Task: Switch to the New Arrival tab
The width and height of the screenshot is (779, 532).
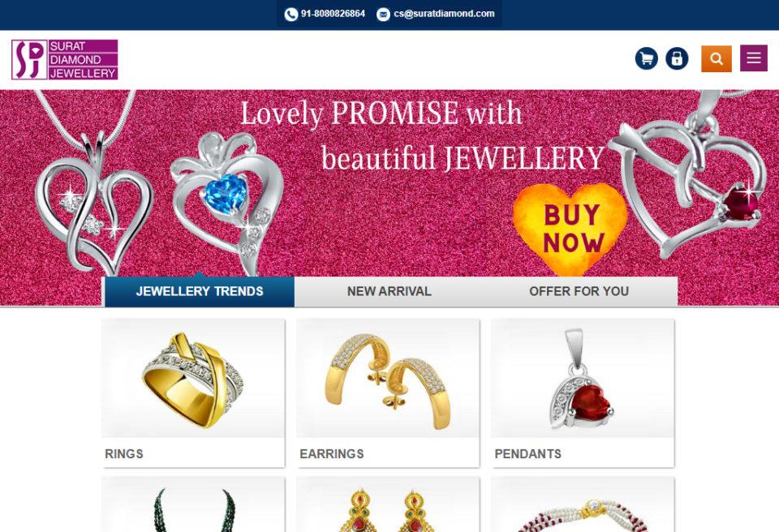Action: (x=389, y=292)
